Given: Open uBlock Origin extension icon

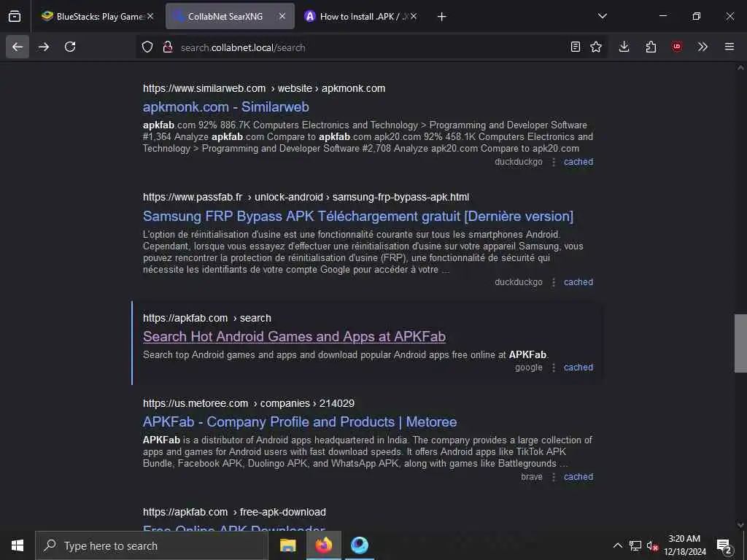Looking at the screenshot, I should coord(677,47).
